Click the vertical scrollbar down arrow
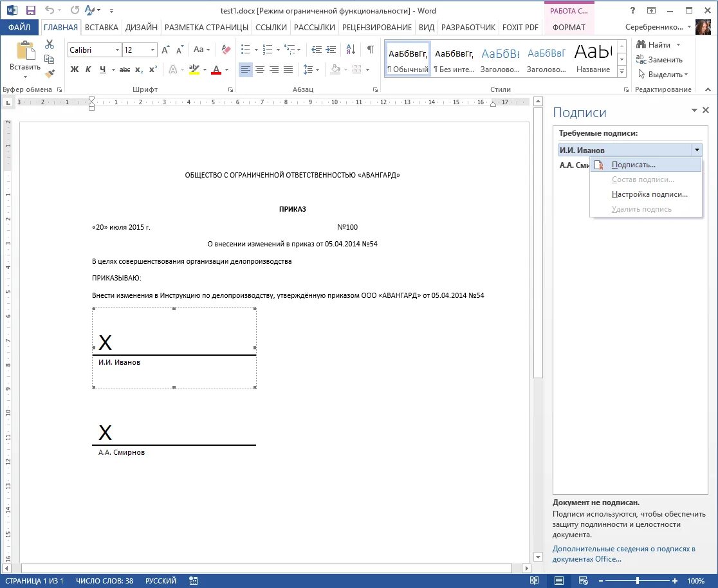This screenshot has height=588, width=718. [x=538, y=557]
